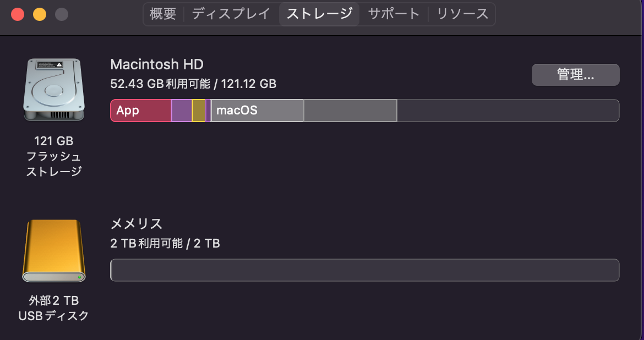This screenshot has height=340, width=644.
Task: Go to the サポート tab
Action: [x=394, y=14]
